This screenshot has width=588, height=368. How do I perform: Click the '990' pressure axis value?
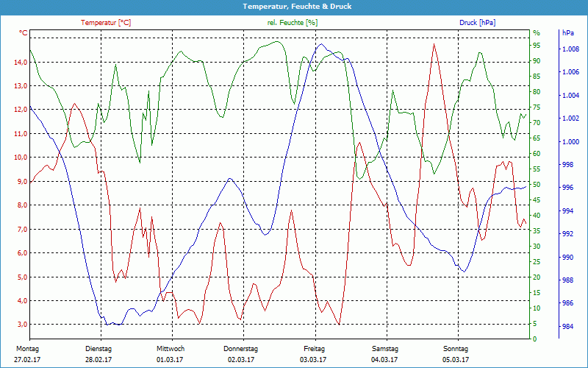tap(568, 257)
